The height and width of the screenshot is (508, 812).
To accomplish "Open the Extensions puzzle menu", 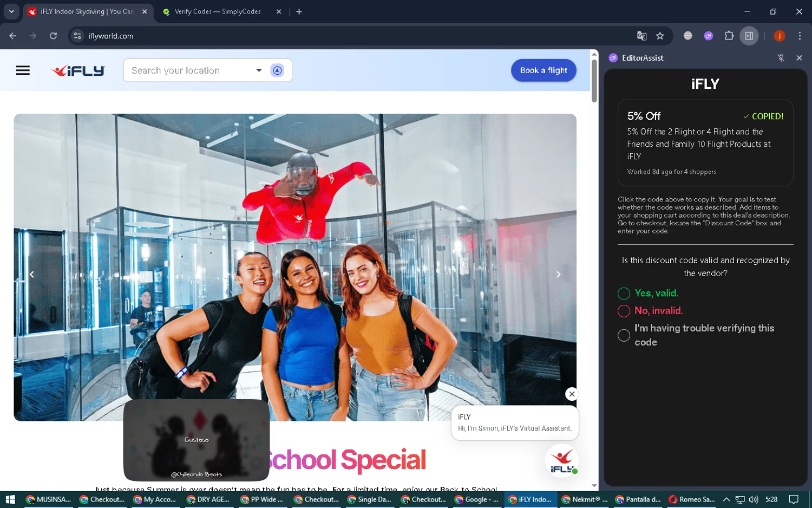I will click(x=729, y=36).
